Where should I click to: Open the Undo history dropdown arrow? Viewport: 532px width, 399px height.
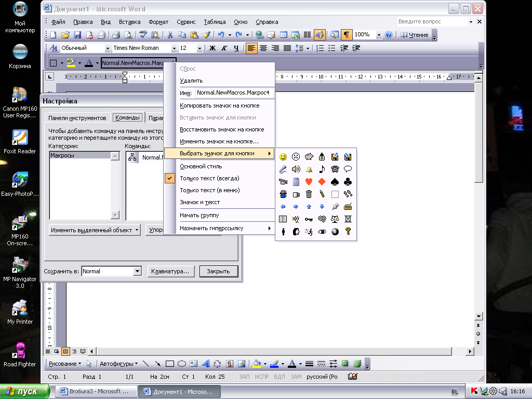coord(230,35)
